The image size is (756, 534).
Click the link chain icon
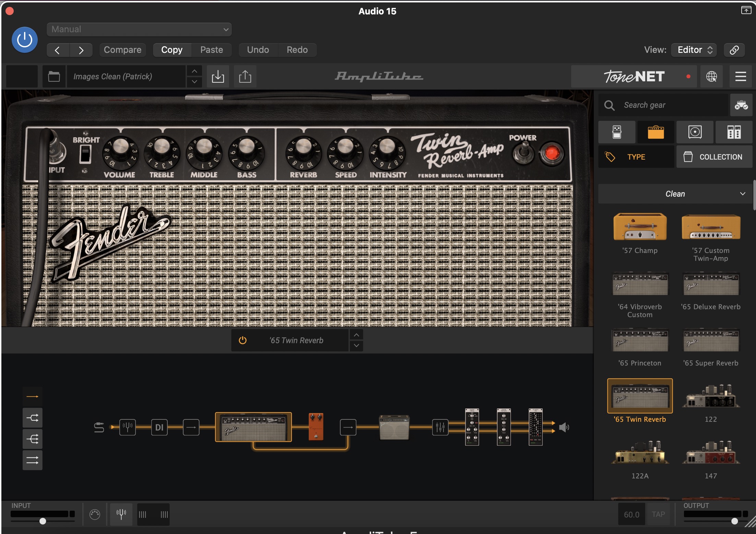(x=734, y=50)
